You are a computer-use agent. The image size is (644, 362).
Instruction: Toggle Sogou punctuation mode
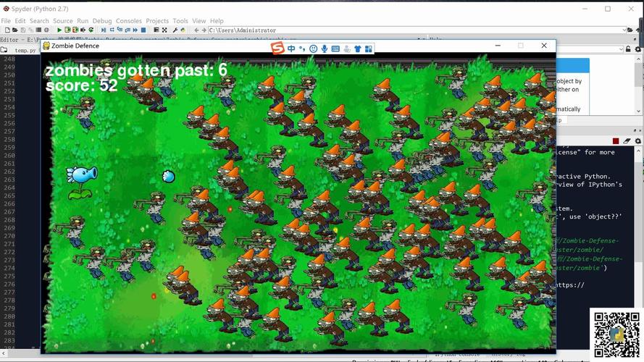[x=302, y=49]
